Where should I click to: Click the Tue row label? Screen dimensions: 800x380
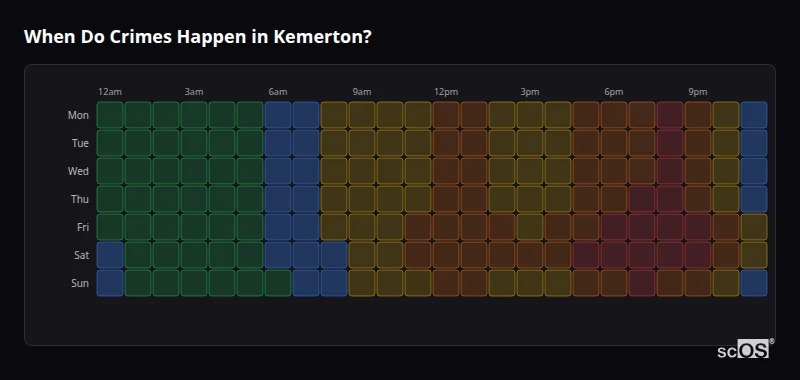coord(80,143)
